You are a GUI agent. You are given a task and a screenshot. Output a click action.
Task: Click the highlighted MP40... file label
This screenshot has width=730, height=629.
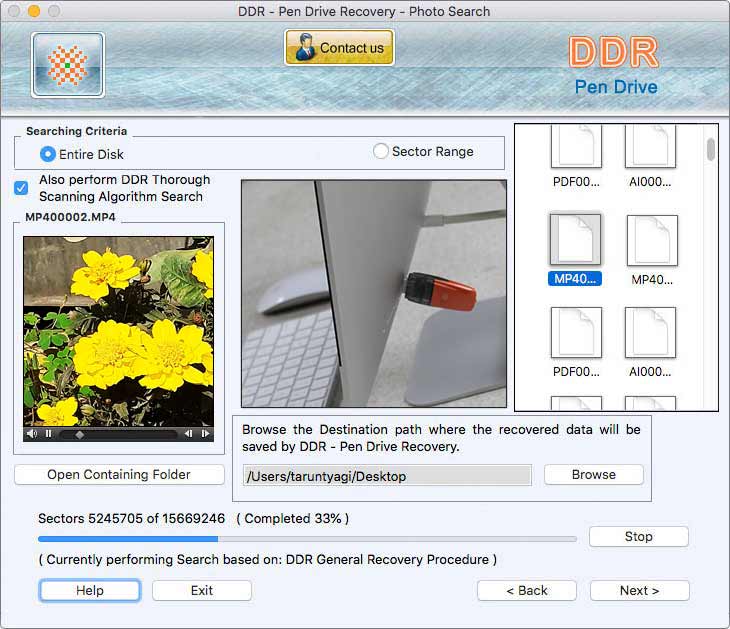[x=575, y=279]
